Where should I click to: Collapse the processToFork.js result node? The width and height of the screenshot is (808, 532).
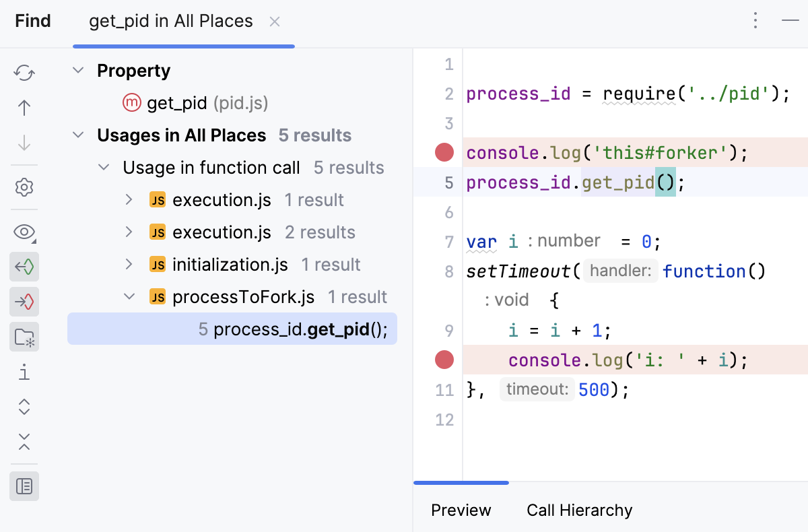coord(129,297)
